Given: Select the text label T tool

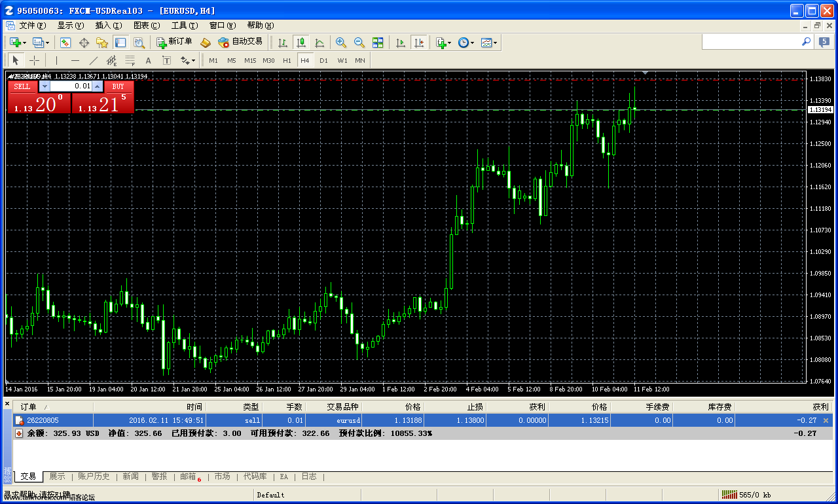Looking at the screenshot, I should coord(166,60).
